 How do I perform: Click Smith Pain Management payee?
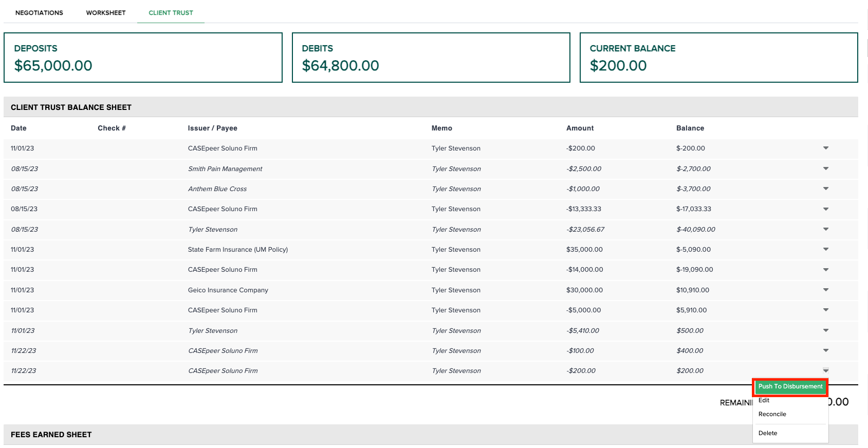pos(225,169)
